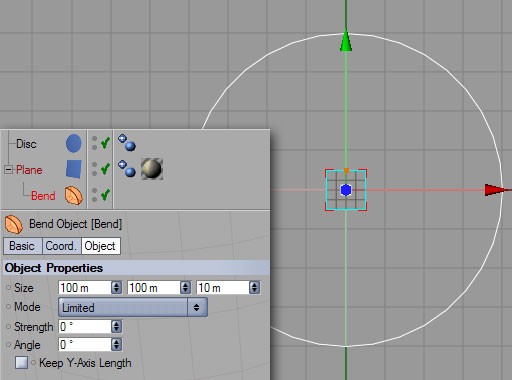Switch to the Basic tab
The height and width of the screenshot is (380, 512).
22,246
